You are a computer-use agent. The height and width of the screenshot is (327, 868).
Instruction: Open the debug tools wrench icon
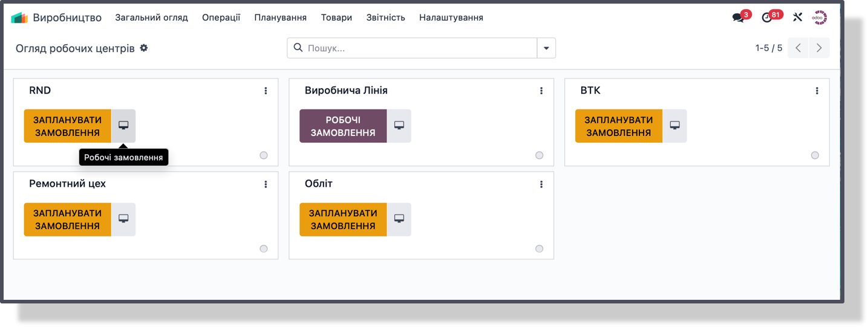[798, 18]
